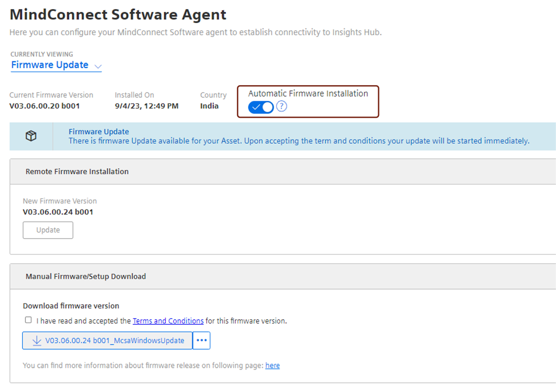
Task: Download V03.06.00.24 b001_McsaWindowsUpdate
Action: (107, 341)
